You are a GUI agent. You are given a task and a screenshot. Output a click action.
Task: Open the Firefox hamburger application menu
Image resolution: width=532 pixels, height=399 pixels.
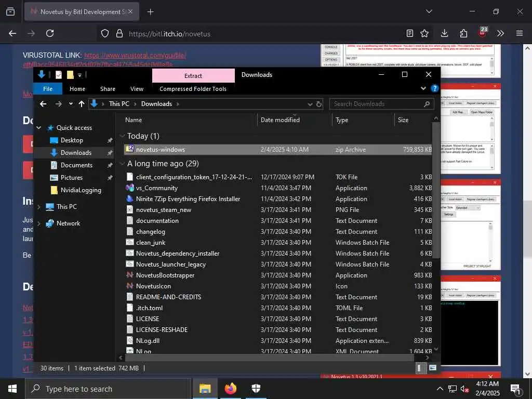click(x=520, y=33)
